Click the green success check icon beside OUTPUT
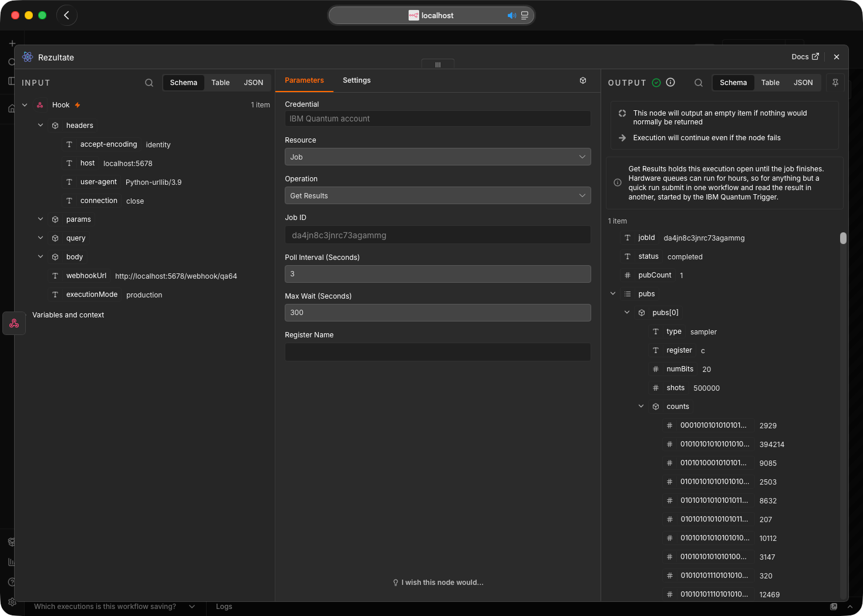The image size is (863, 616). (656, 83)
